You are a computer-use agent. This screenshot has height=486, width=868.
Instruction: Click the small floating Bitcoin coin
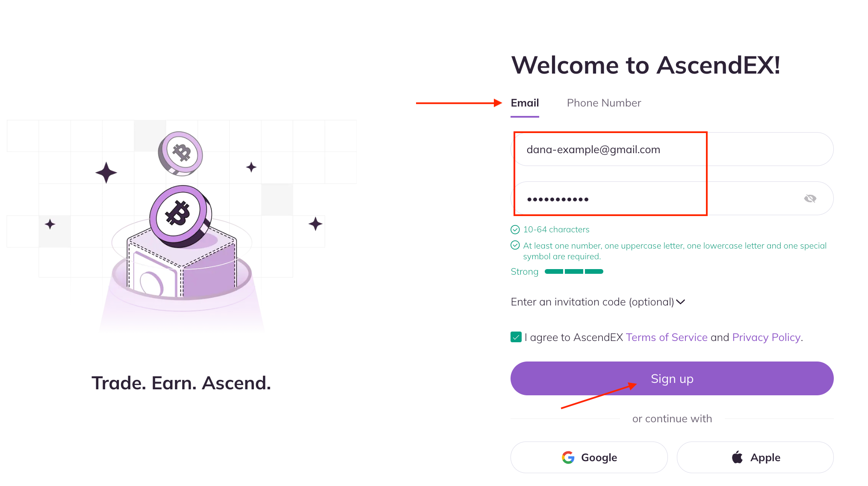(x=181, y=153)
